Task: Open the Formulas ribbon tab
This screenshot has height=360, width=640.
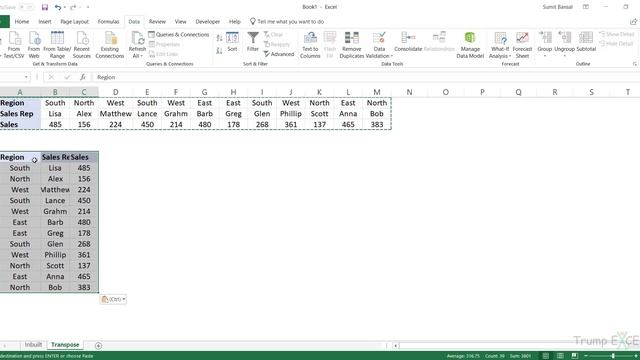Action: click(x=108, y=22)
